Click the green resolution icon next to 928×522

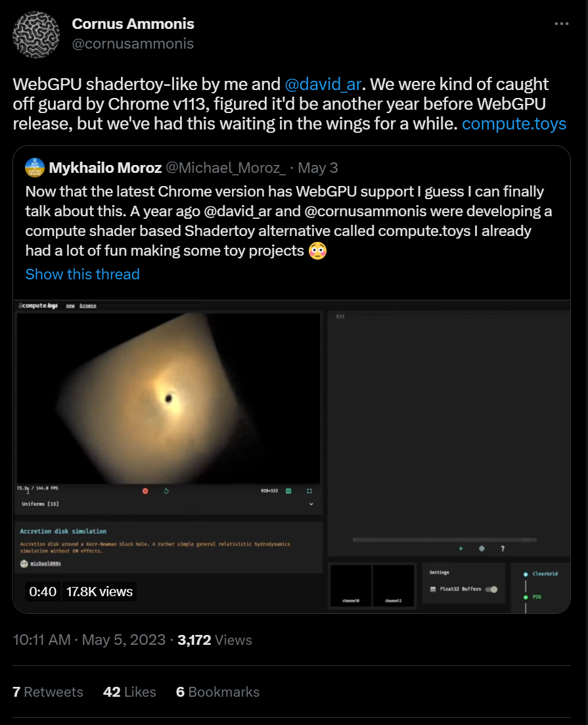click(x=288, y=491)
